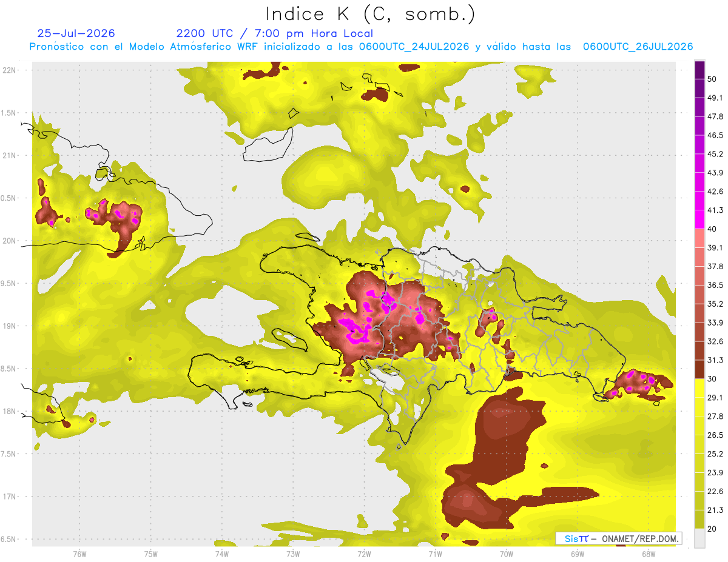Screen dimensions: 728x562
Task: Click the colorbar value label 39.1
Action: click(715, 247)
